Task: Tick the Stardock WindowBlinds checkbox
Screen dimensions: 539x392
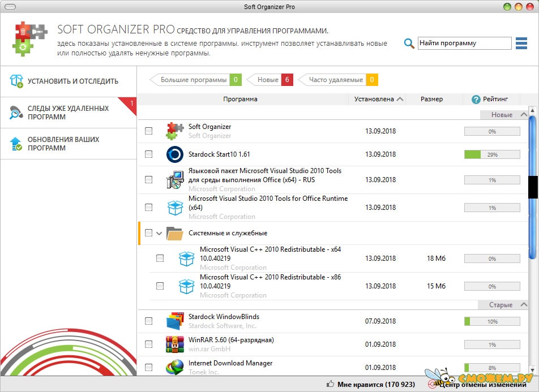Action: (x=148, y=321)
